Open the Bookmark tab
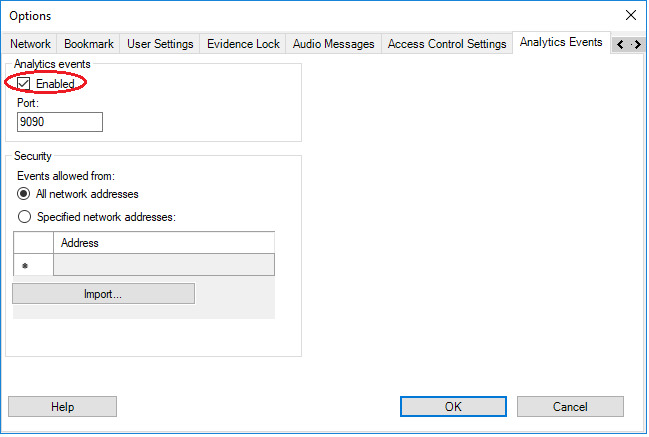The width and height of the screenshot is (649, 437). tap(88, 44)
